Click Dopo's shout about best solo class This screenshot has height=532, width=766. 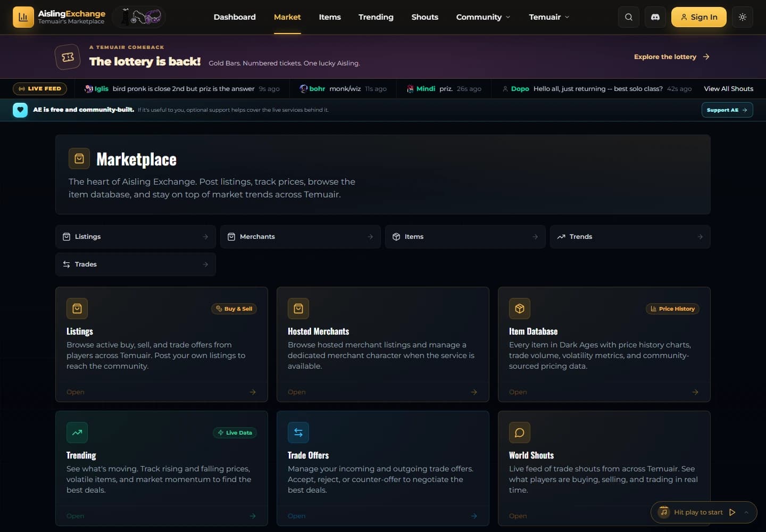597,89
